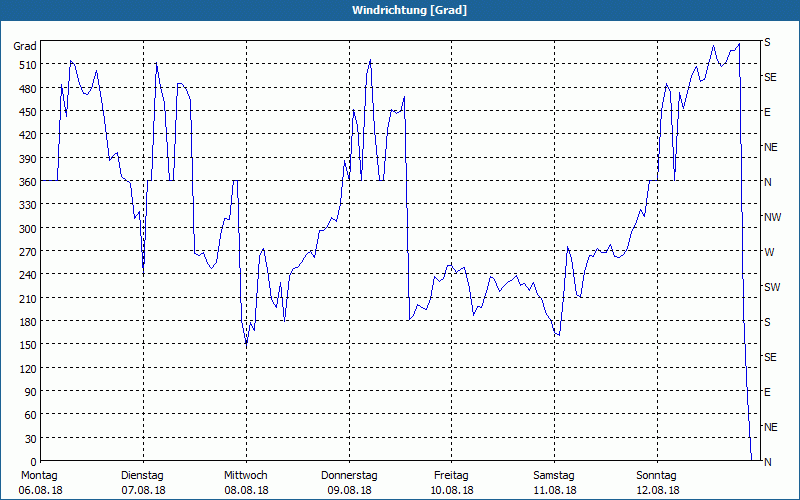Click the 360 value on the y-axis
The width and height of the screenshot is (800, 500).
pyautogui.click(x=26, y=182)
